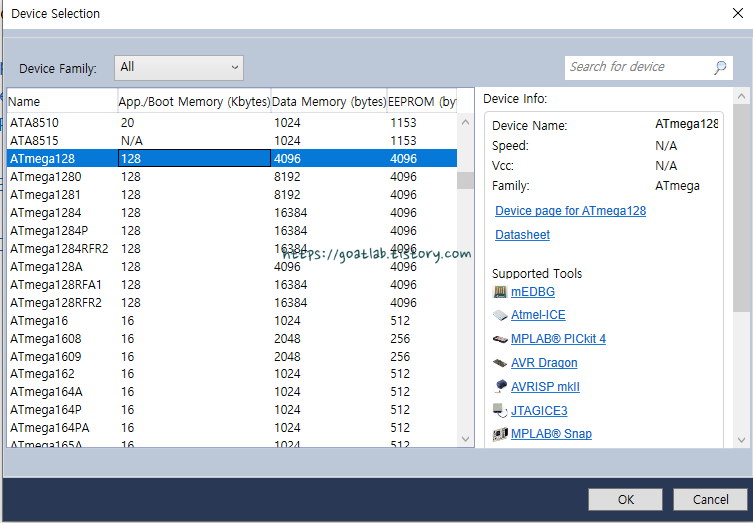Click Device Info scrollbar up arrow
Image resolution: width=753 pixels, height=523 pixels.
741,97
